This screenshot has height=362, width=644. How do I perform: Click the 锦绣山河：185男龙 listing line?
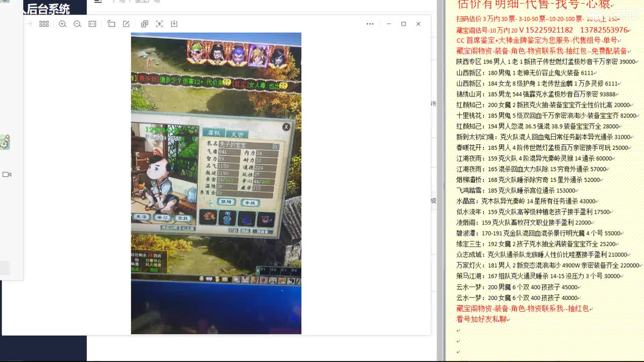pyautogui.click(x=536, y=95)
